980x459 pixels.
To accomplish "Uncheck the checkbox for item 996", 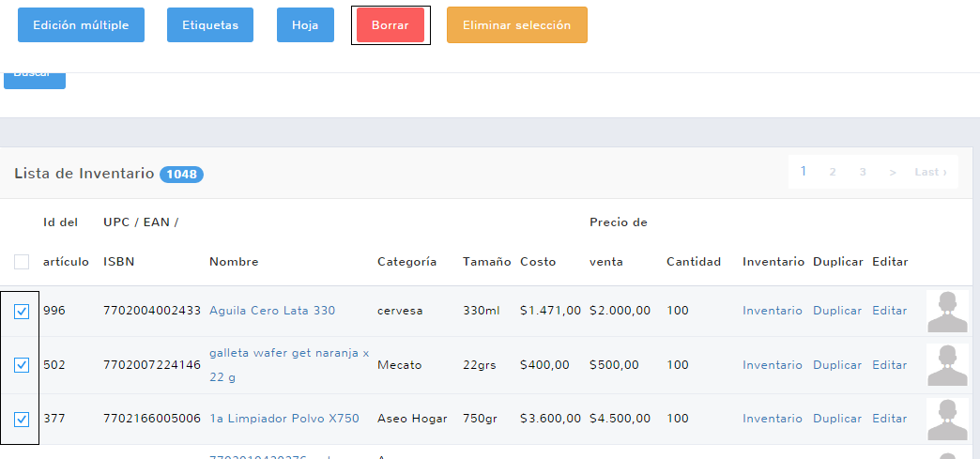I will (22, 311).
